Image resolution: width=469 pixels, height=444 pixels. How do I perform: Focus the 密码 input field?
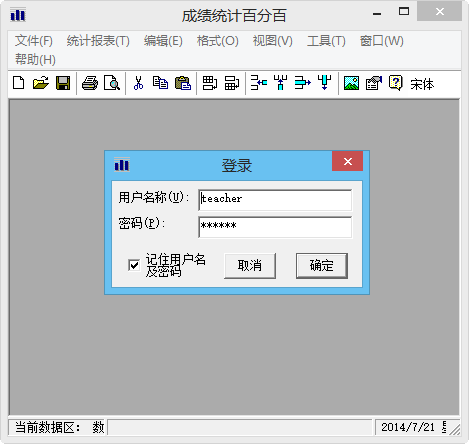pyautogui.click(x=275, y=227)
